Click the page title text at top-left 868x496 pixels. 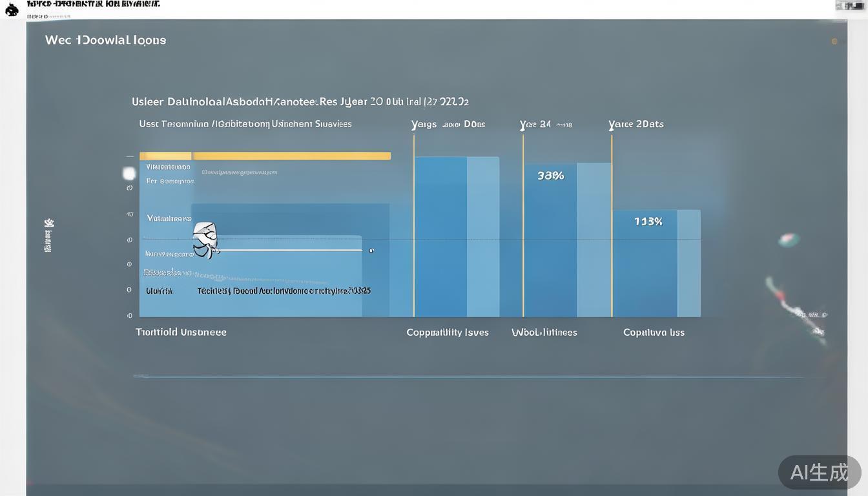coord(93,4)
